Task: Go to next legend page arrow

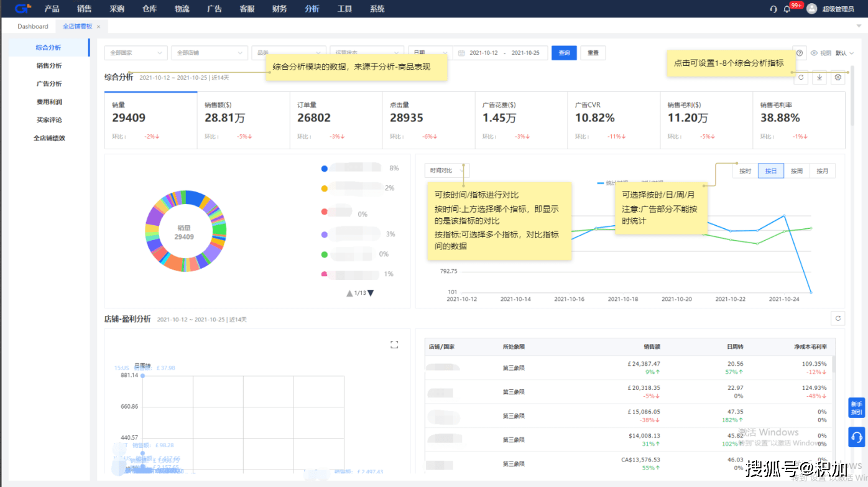Action: pyautogui.click(x=371, y=293)
